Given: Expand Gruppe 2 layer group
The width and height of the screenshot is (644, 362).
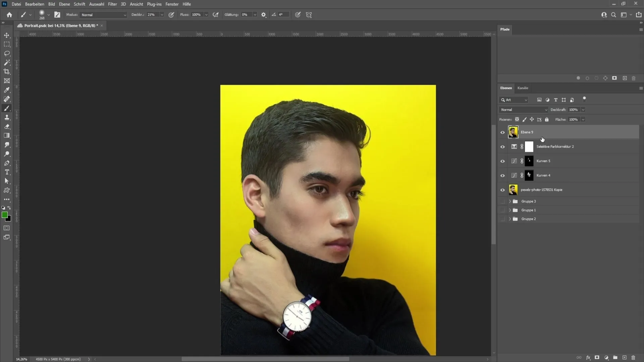Looking at the screenshot, I should (x=509, y=218).
